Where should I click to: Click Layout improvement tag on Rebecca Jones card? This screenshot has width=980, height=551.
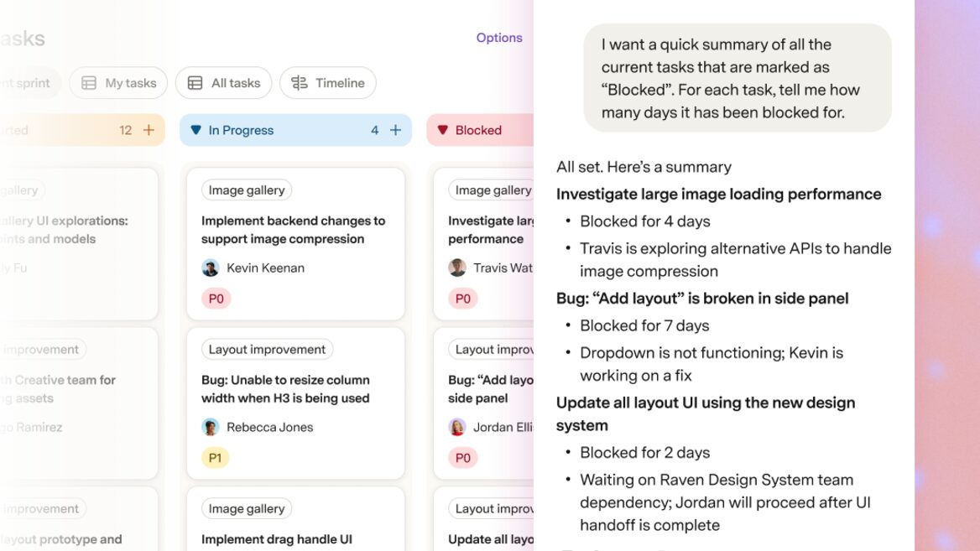pyautogui.click(x=267, y=349)
